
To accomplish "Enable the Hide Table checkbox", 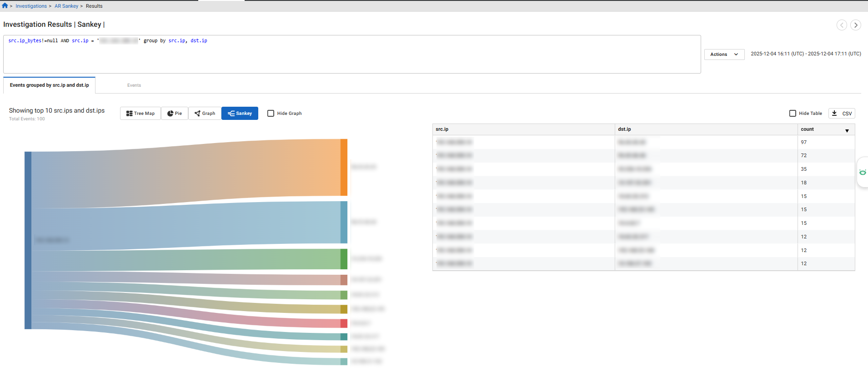I will [793, 114].
